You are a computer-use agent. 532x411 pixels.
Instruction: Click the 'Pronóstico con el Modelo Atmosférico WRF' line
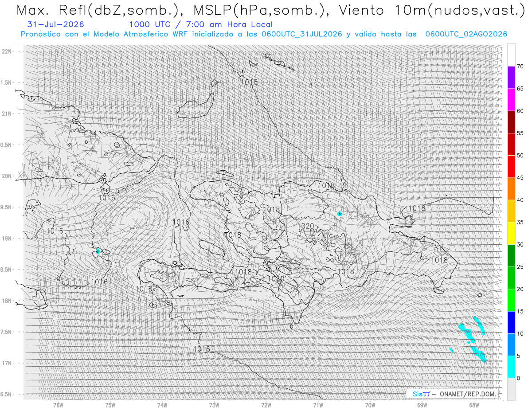coord(264,34)
